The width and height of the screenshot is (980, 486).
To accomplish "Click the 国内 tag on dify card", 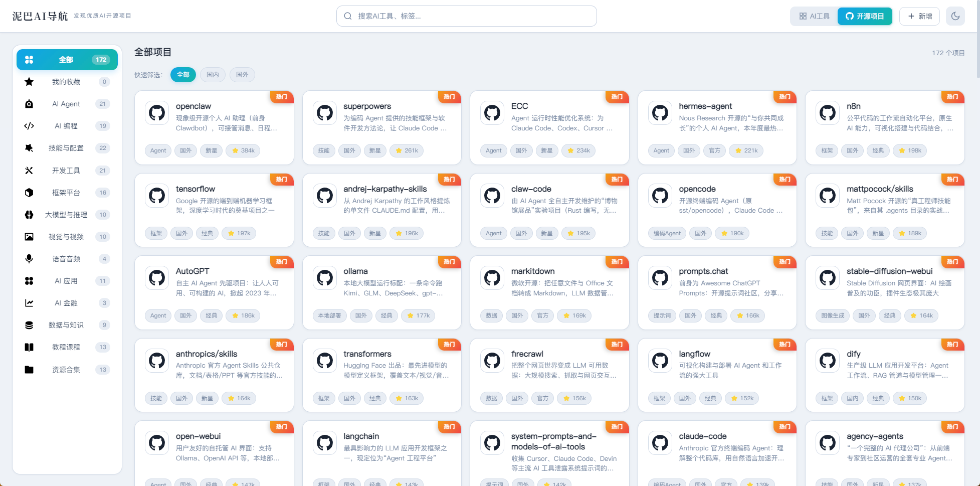I will (x=853, y=398).
